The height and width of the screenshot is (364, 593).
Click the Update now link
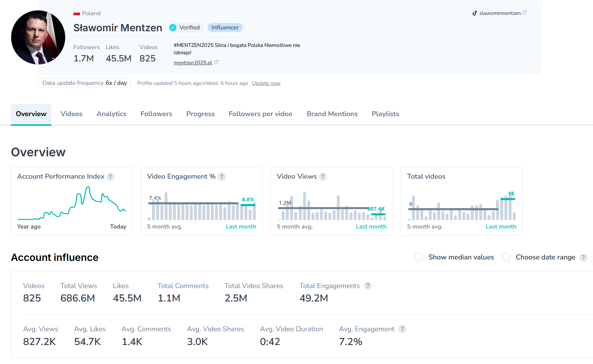(266, 83)
